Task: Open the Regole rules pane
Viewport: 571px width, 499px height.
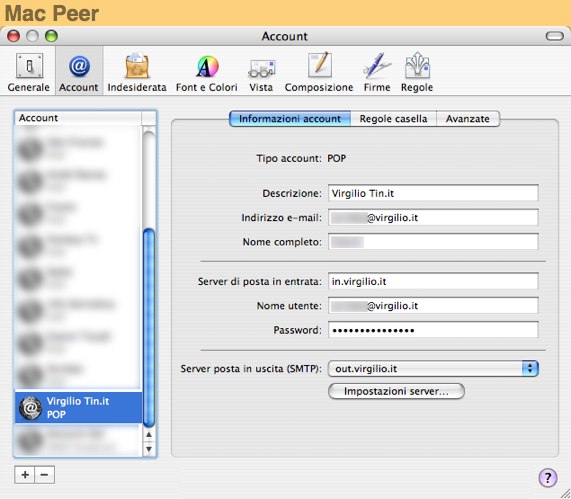Action: coord(417,72)
